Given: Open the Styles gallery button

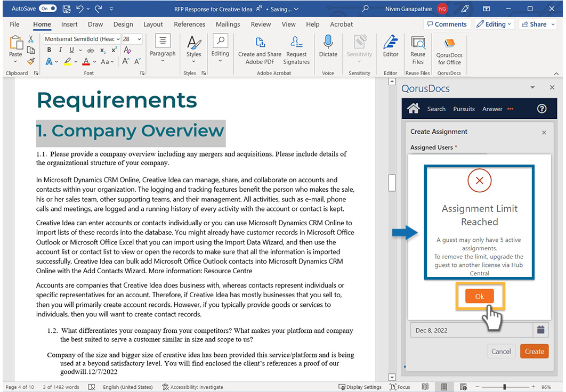Looking at the screenshot, I should (x=194, y=48).
